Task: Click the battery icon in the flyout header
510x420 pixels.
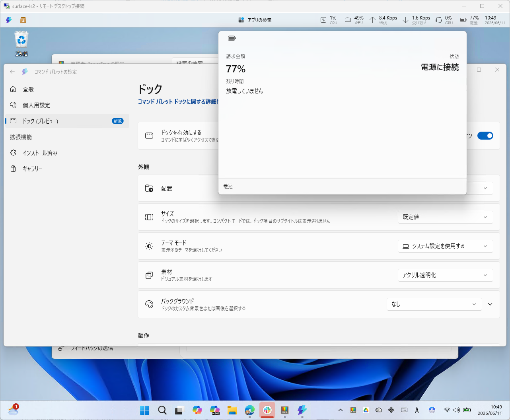Action: coord(232,38)
